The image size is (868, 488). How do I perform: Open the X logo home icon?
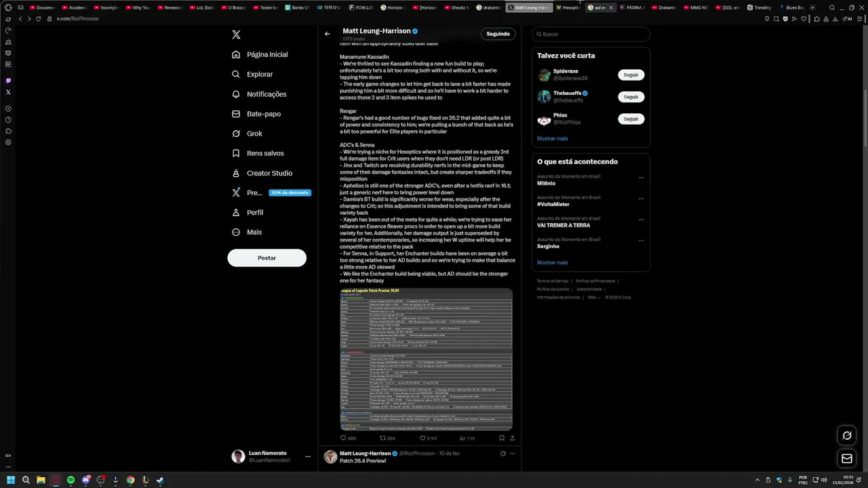click(236, 35)
